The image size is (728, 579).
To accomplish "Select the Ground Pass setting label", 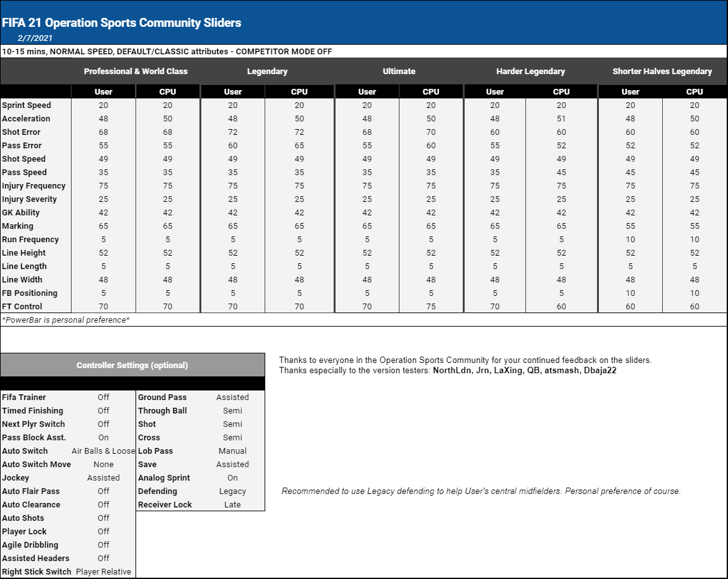I will 162,398.
